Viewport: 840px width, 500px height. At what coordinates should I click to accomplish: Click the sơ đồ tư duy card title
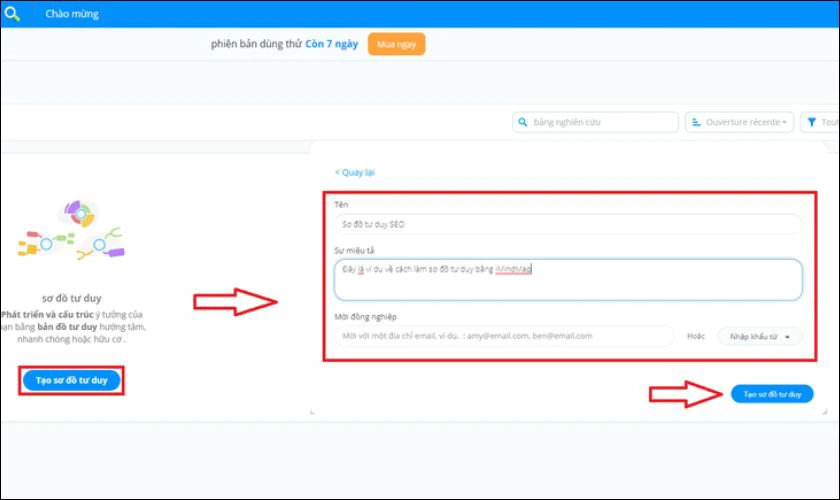pos(72,298)
